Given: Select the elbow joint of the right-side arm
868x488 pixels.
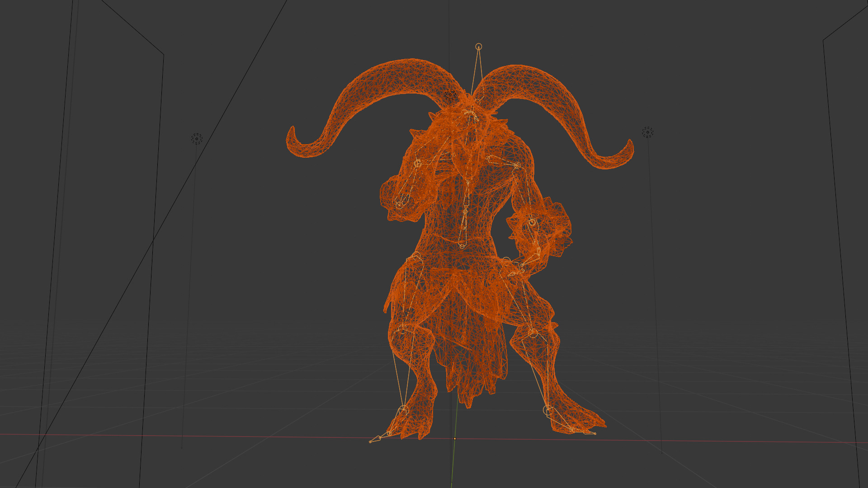Looking at the screenshot, I should (x=532, y=222).
